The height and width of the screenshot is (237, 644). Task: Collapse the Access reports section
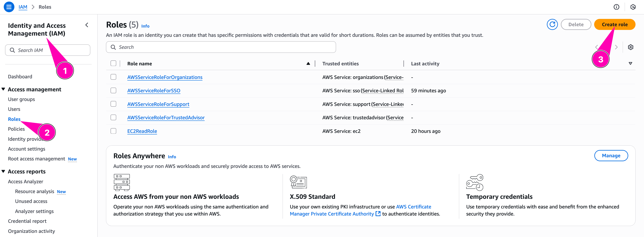[4, 171]
